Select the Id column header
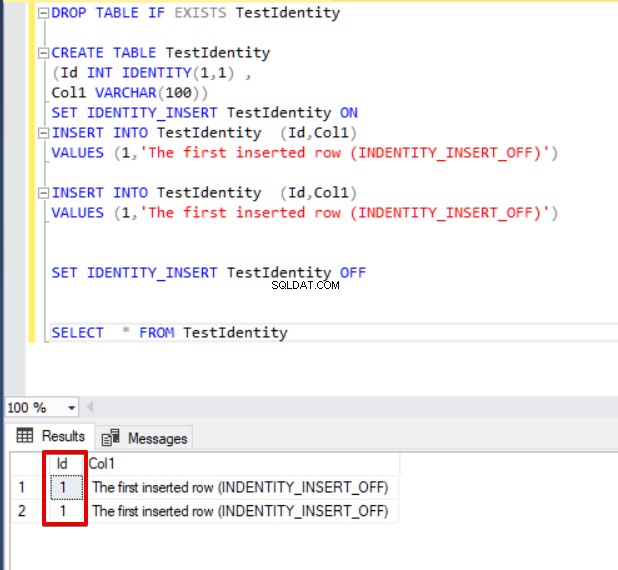Image resolution: width=618 pixels, height=570 pixels. click(x=64, y=464)
